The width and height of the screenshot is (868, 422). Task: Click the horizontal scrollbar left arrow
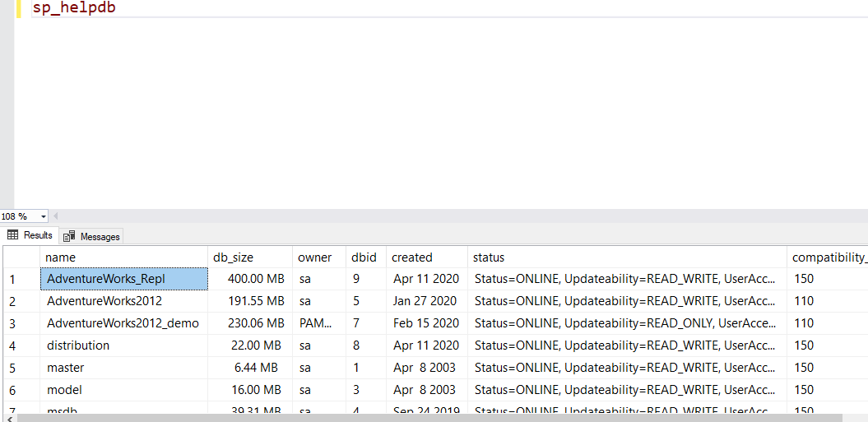(x=7, y=418)
